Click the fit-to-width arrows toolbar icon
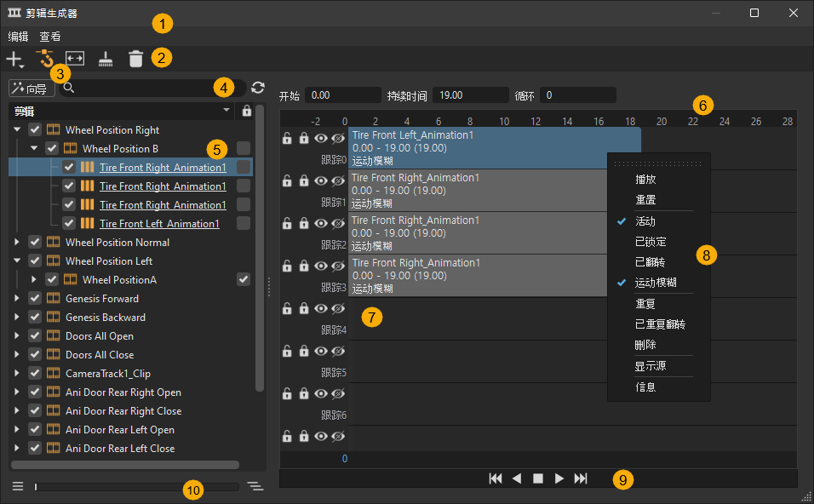Image resolution: width=814 pixels, height=504 pixels. [x=75, y=58]
